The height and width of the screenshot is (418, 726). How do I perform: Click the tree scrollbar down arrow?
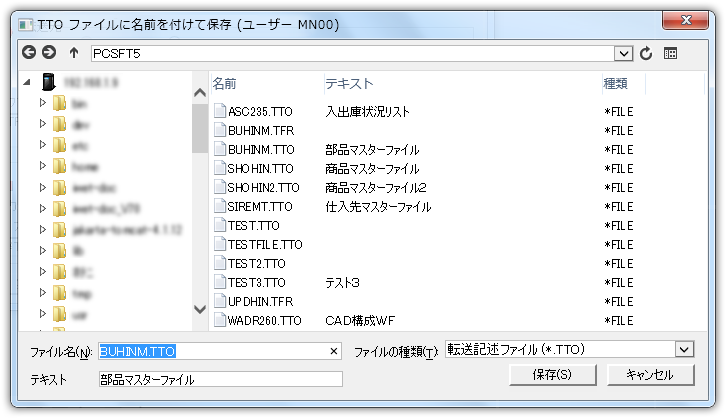[199, 311]
